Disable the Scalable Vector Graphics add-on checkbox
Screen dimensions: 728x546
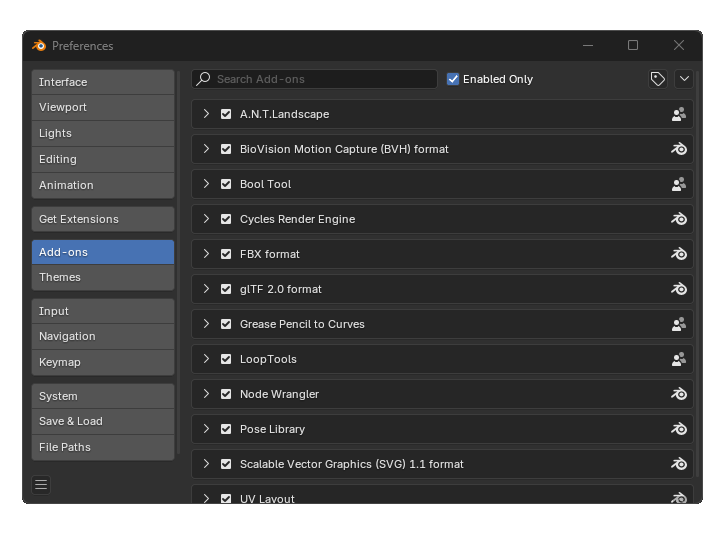(226, 464)
